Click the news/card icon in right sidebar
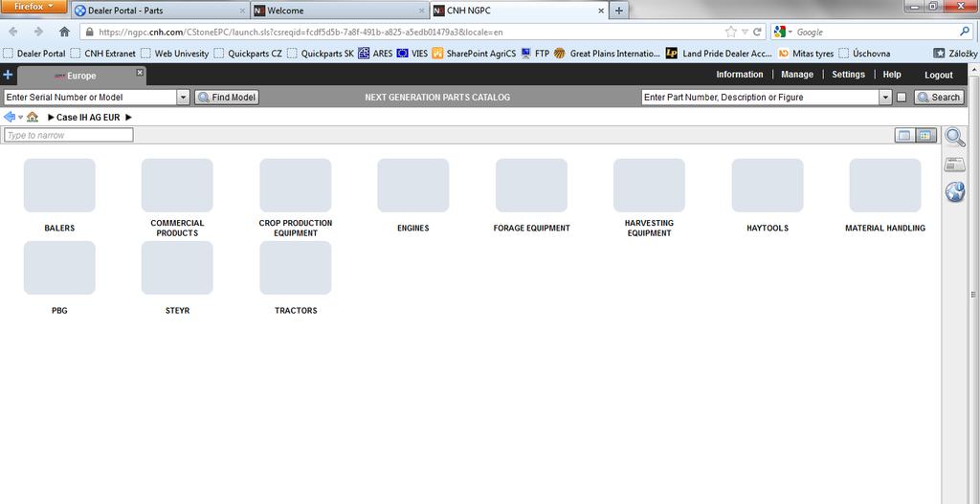980x504 pixels. click(955, 164)
